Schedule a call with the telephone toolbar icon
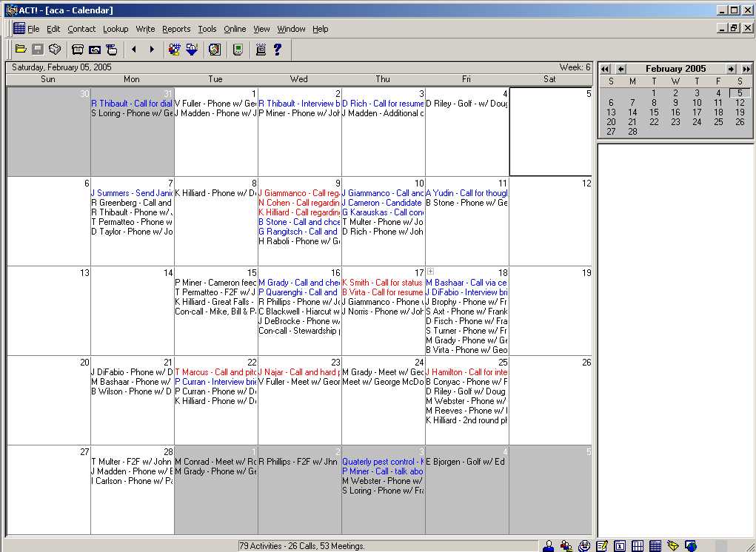Screen dimensions: 756x552 [x=78, y=49]
